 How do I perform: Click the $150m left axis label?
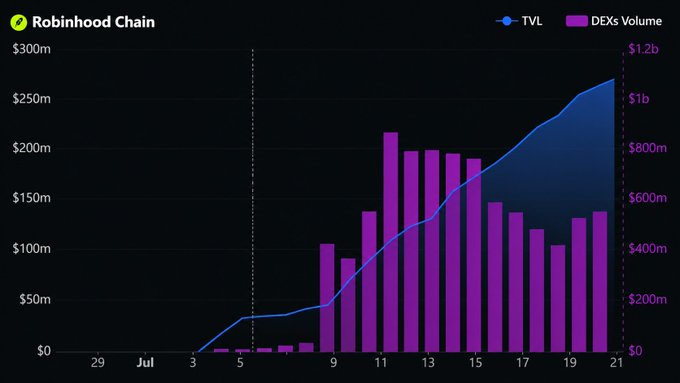point(32,198)
